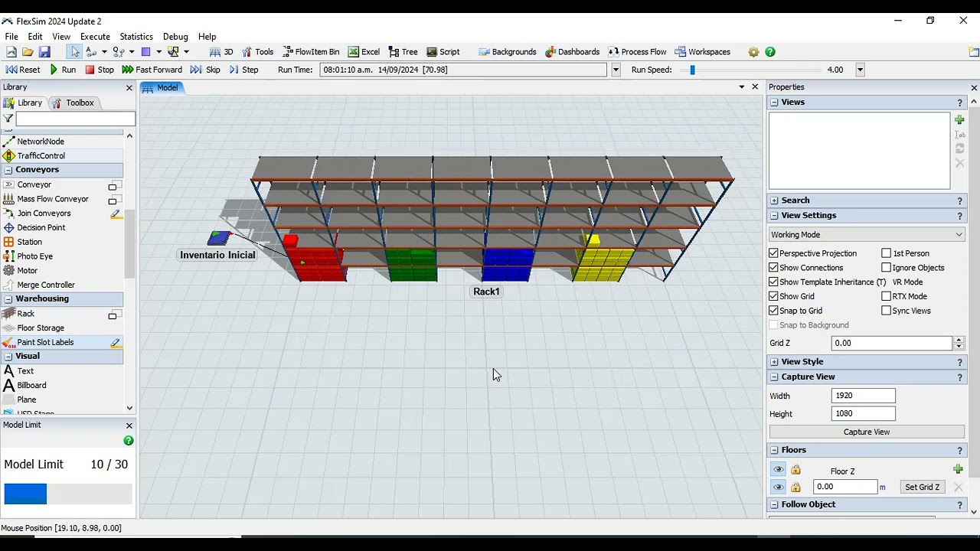Viewport: 980px width, 551px height.
Task: Open the Script console
Action: point(443,52)
